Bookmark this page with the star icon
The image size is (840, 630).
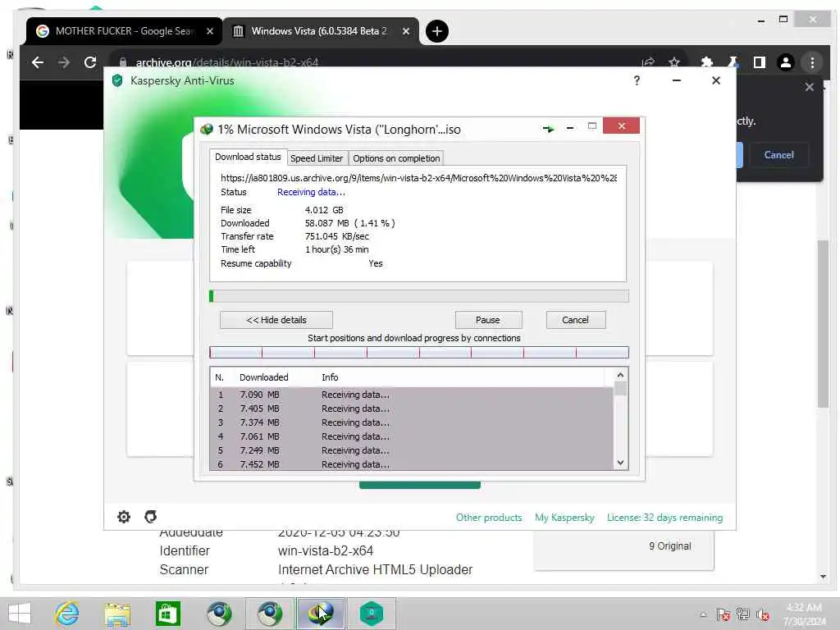pyautogui.click(x=674, y=62)
